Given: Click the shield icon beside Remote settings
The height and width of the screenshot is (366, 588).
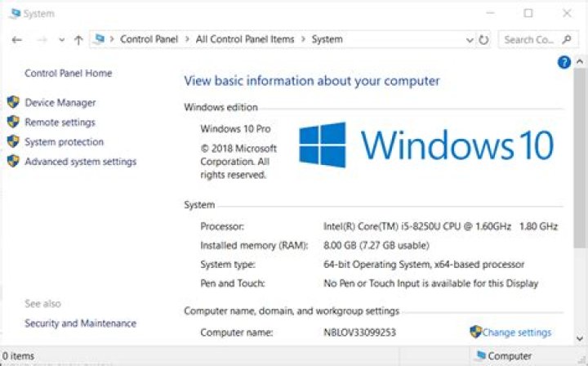Looking at the screenshot, I should (13, 122).
